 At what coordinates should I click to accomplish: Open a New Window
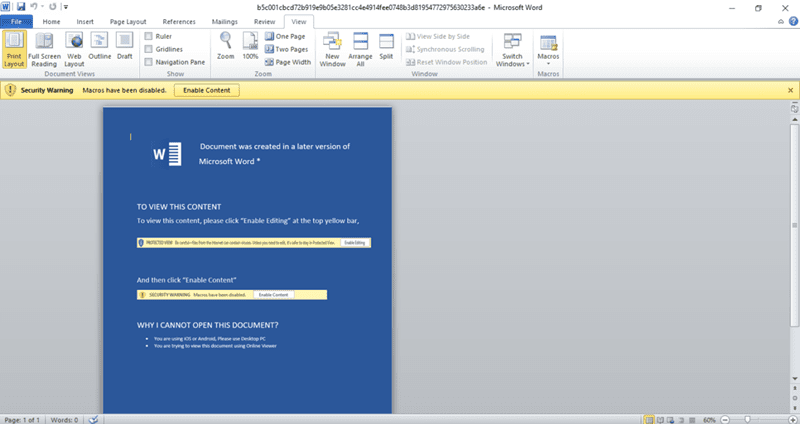(333, 48)
